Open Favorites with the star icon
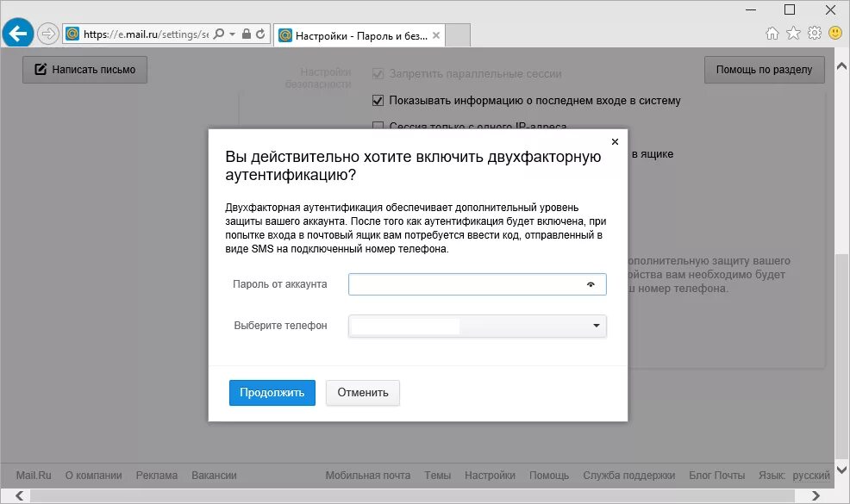Screen dimensions: 850x504 point(793,34)
